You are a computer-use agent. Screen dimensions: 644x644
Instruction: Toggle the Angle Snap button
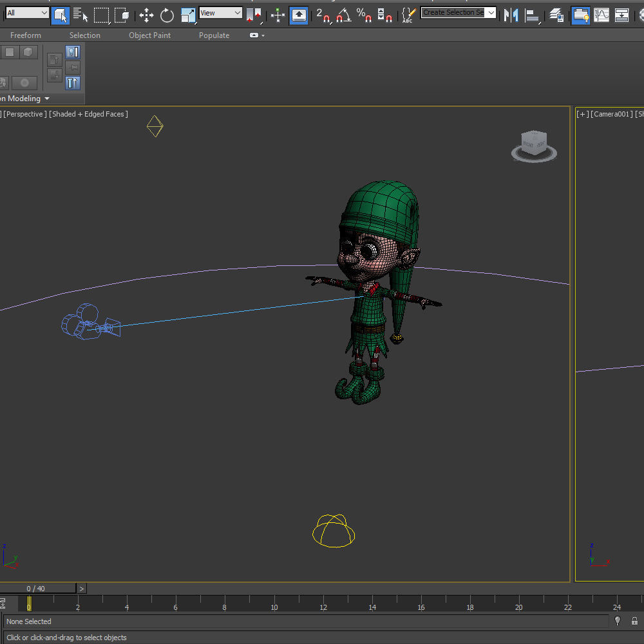[343, 15]
